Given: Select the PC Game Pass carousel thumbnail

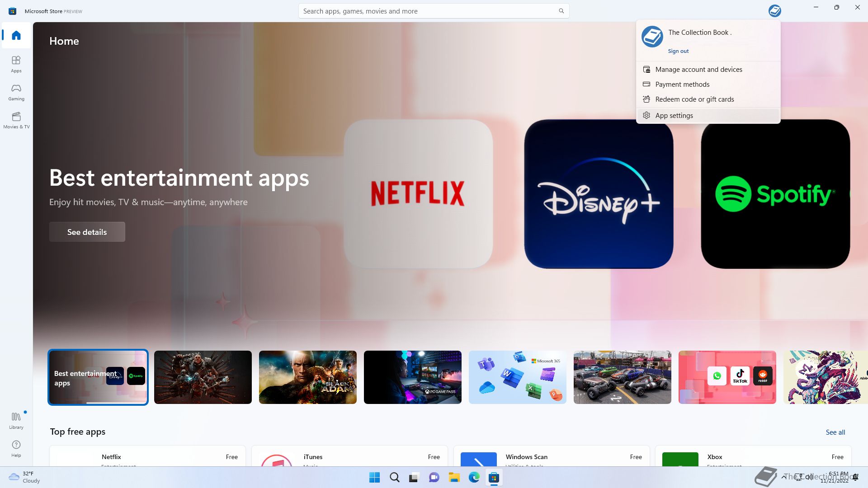Looking at the screenshot, I should pos(413,377).
